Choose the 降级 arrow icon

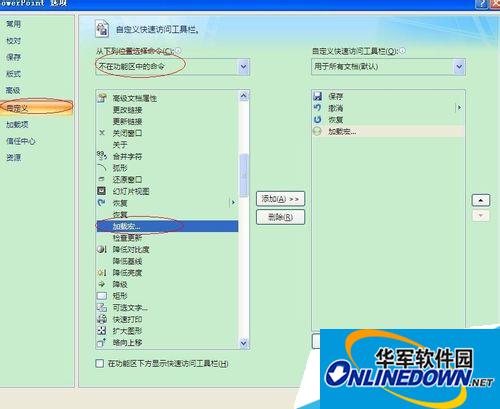coord(102,284)
